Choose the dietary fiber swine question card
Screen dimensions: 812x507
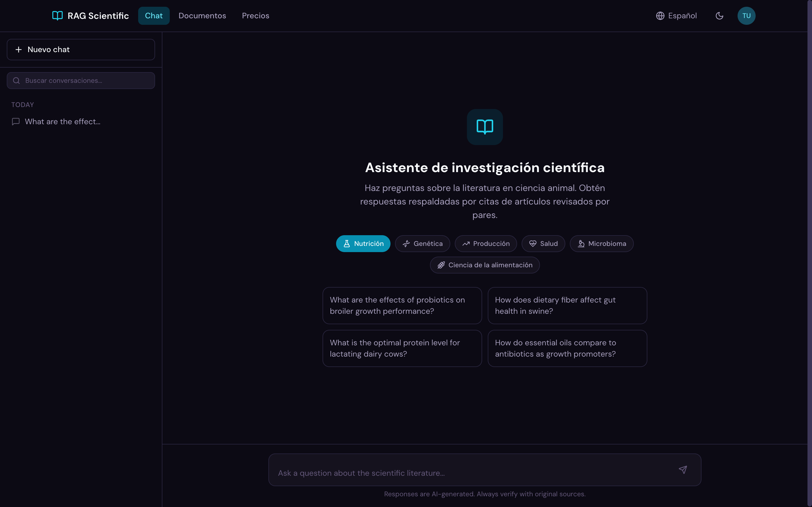pos(567,305)
